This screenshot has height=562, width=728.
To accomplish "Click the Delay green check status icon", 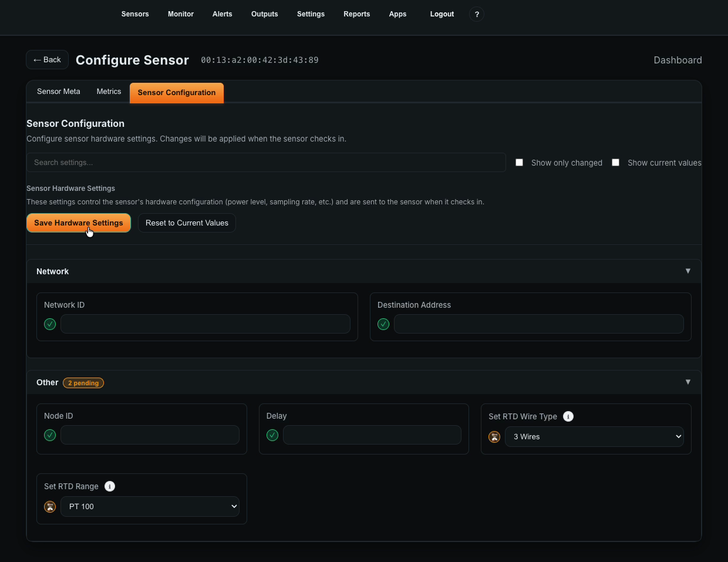I will point(272,435).
